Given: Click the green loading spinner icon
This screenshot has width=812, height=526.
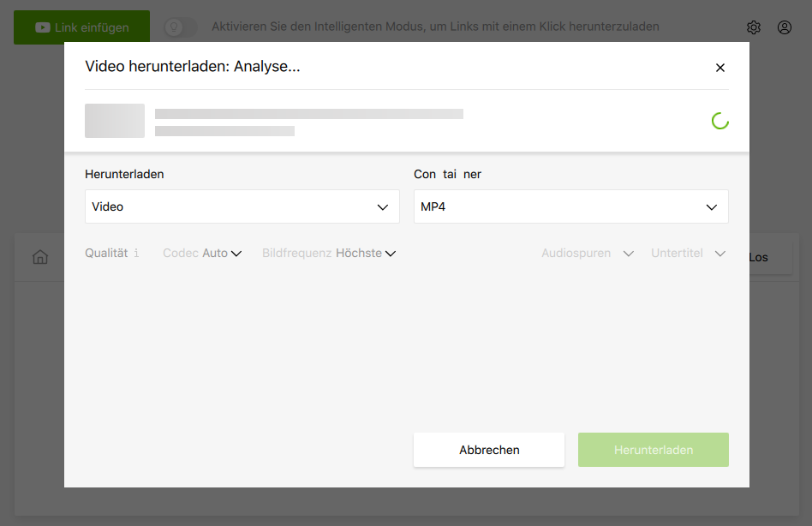Looking at the screenshot, I should point(719,121).
